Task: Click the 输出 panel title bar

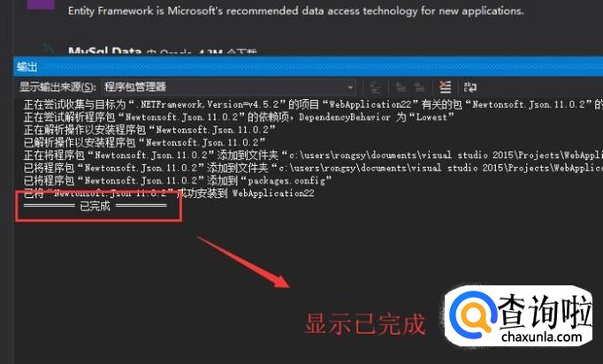Action: [308, 67]
